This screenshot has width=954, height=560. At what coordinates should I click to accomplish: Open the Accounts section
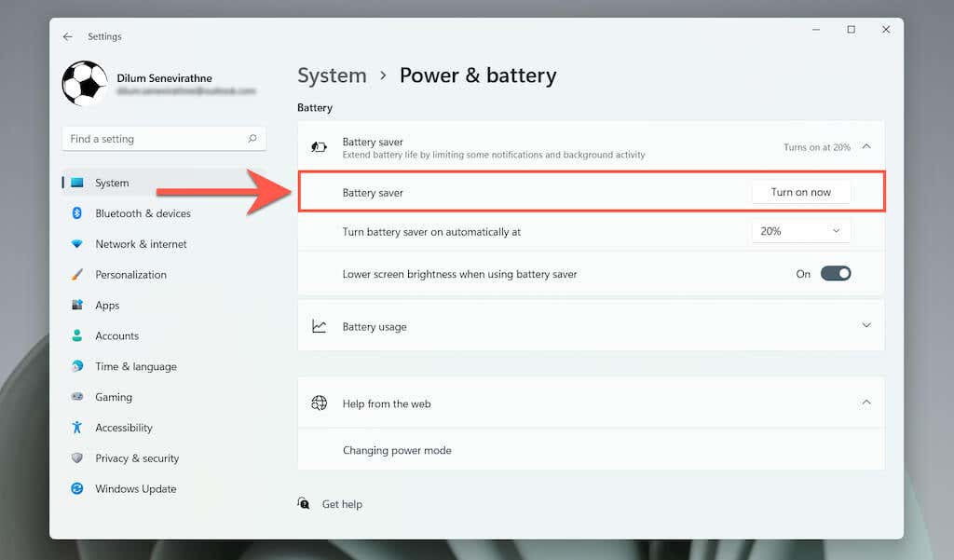(x=117, y=335)
